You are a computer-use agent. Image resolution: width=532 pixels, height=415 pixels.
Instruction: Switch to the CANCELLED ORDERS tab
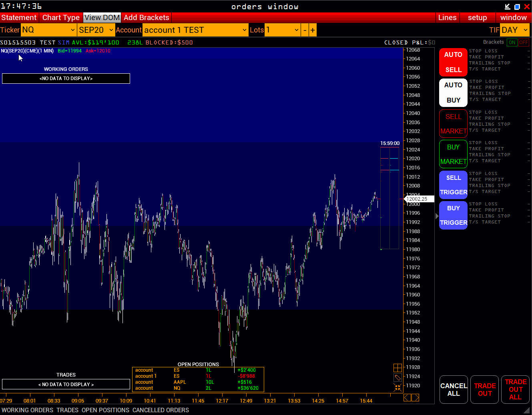(161, 410)
